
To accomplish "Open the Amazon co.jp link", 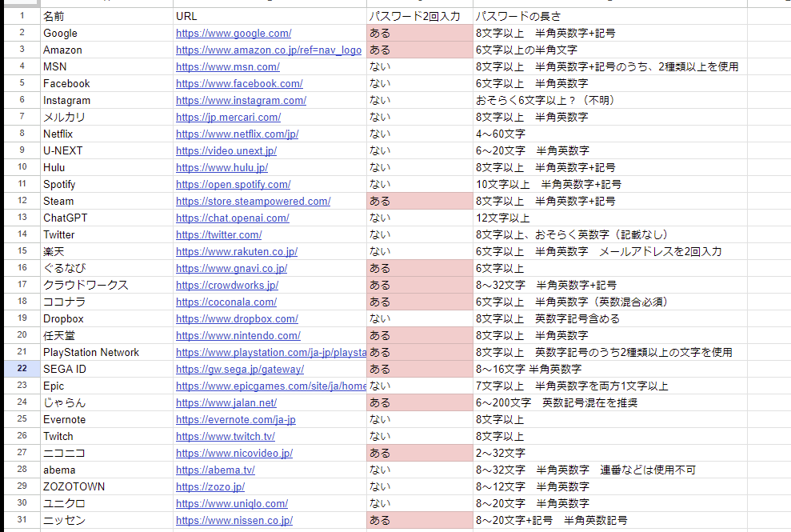I will 269,50.
